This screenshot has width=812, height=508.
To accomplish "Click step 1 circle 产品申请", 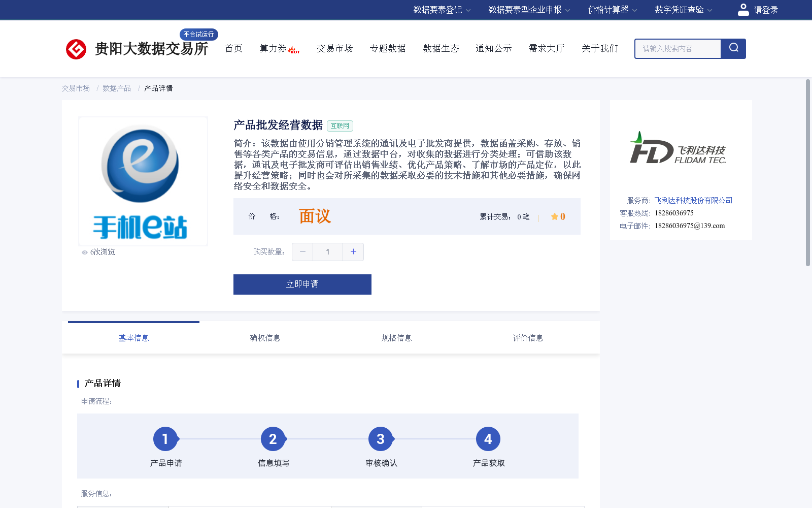I will click(165, 439).
